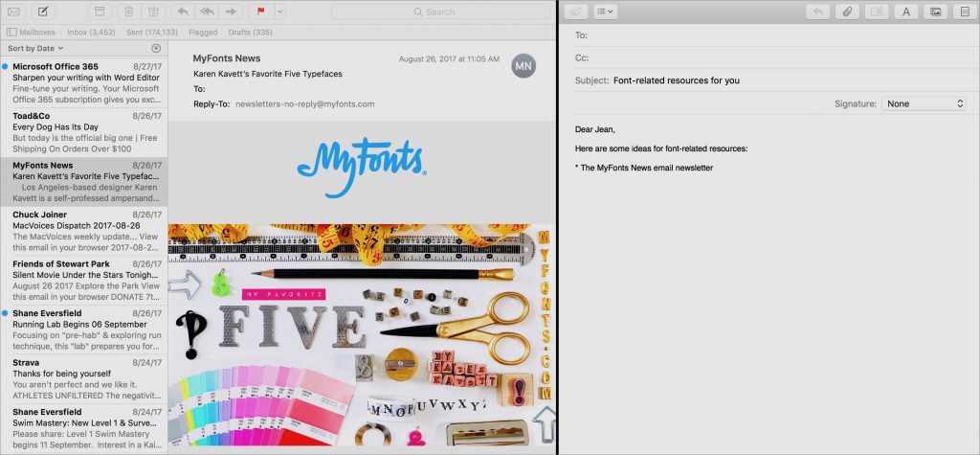Open the Flagged favorites tab
Image resolution: width=980 pixels, height=455 pixels.
coord(203,32)
